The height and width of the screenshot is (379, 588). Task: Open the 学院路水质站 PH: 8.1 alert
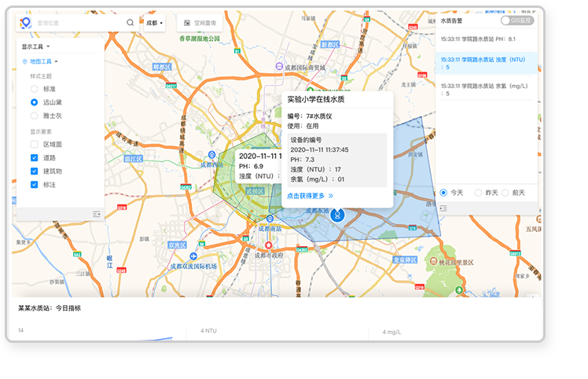487,39
